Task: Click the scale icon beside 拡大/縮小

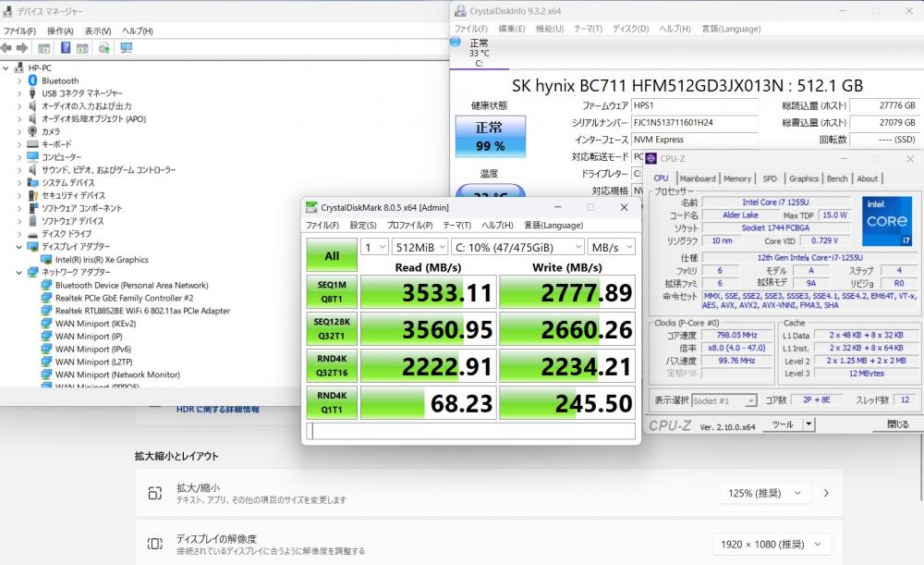Action: pyautogui.click(x=155, y=493)
